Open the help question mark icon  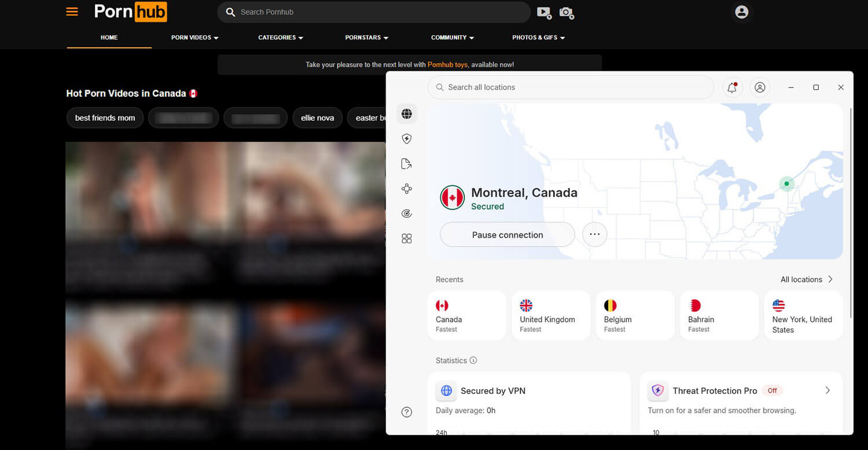[407, 412]
